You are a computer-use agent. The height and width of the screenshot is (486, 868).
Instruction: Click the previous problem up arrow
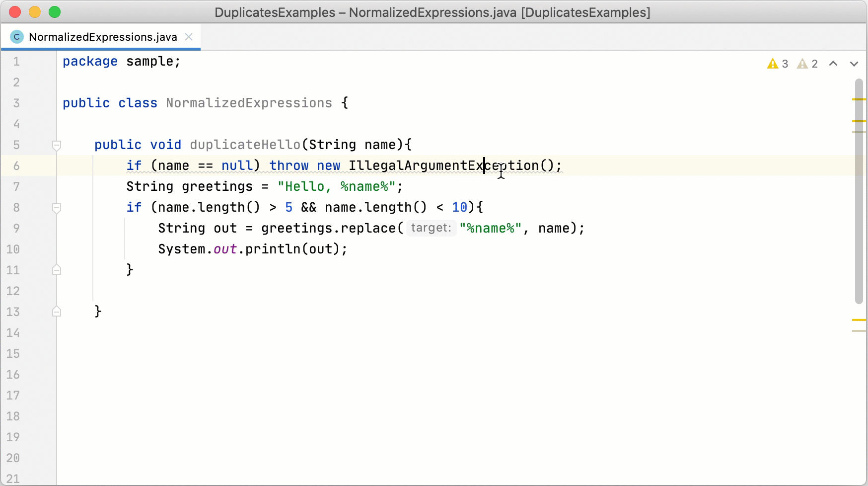click(x=834, y=64)
